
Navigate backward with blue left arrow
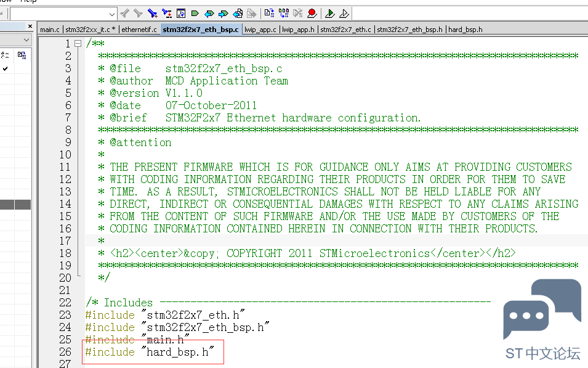tap(209, 14)
